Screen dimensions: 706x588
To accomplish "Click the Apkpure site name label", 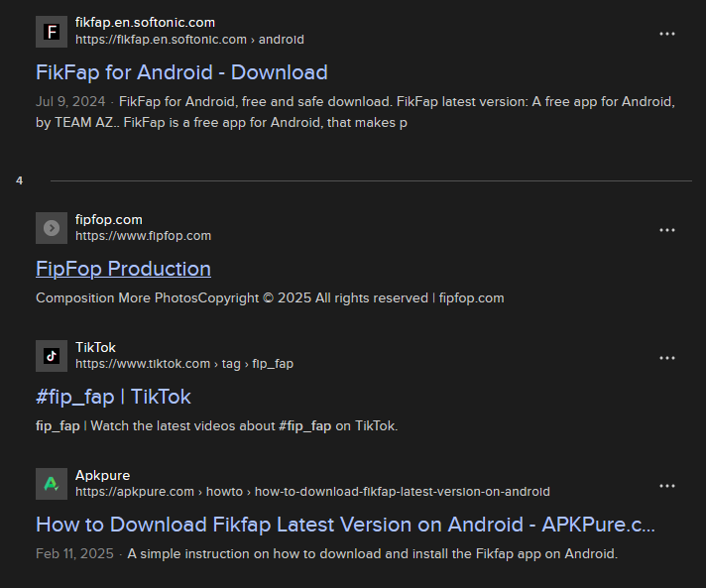I will 103,475.
